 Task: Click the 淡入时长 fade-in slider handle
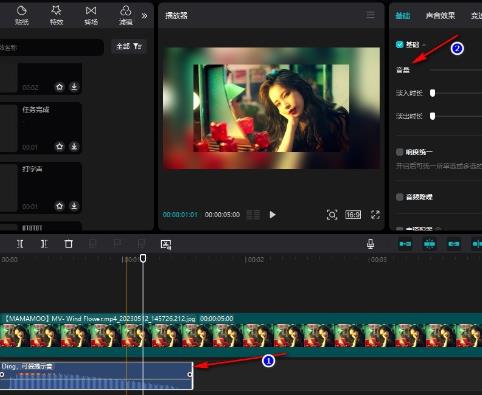point(432,93)
